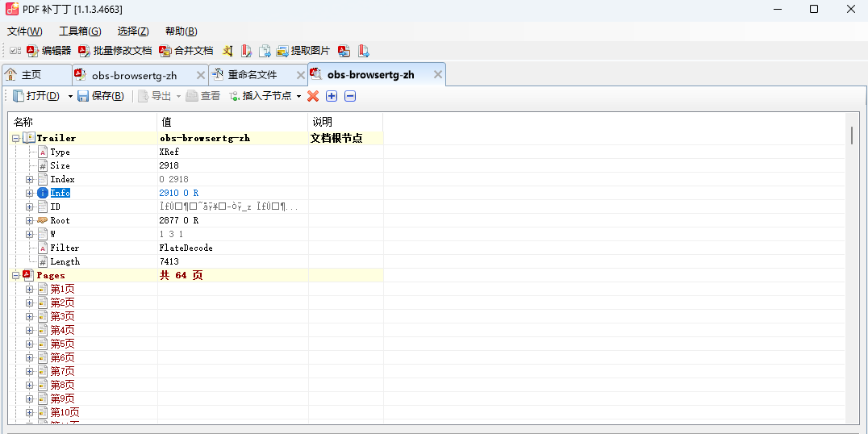The width and height of the screenshot is (868, 434).
Task: Launch the 合并文档 merge tool
Action: [165, 51]
